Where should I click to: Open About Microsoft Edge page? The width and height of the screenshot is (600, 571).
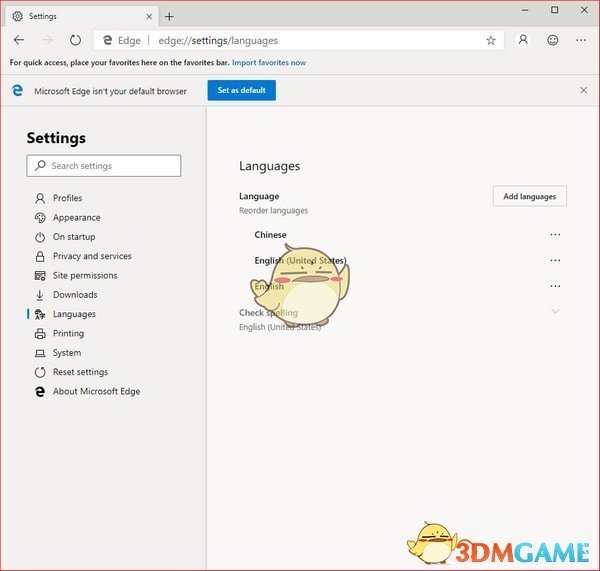coord(96,392)
